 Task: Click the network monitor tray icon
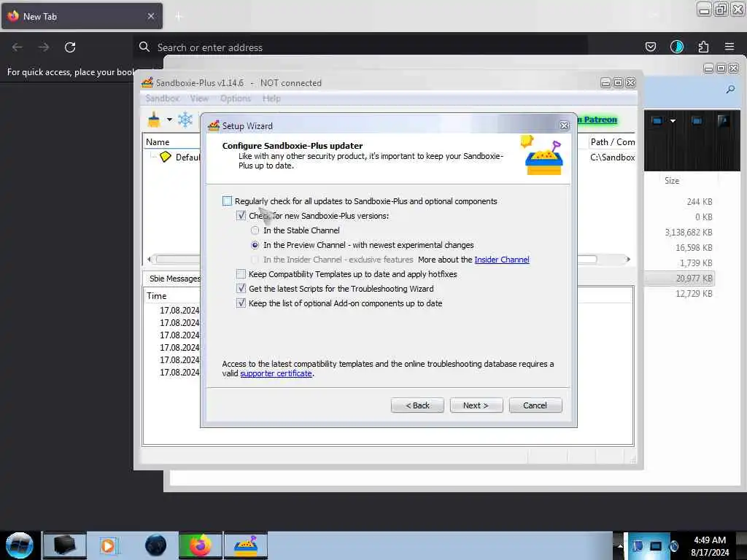[656, 545]
